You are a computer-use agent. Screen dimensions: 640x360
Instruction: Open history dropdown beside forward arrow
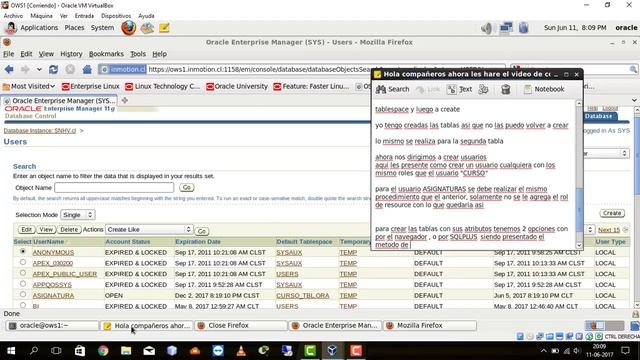39,69
